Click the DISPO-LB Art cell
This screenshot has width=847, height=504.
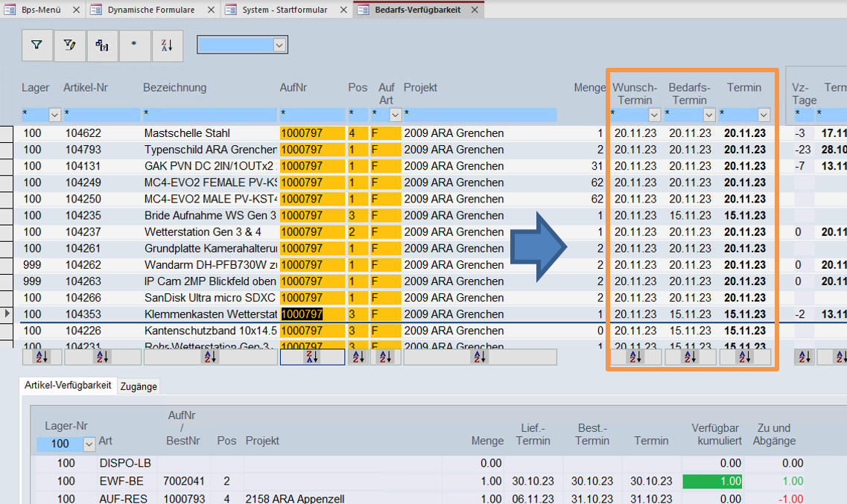[x=125, y=463]
